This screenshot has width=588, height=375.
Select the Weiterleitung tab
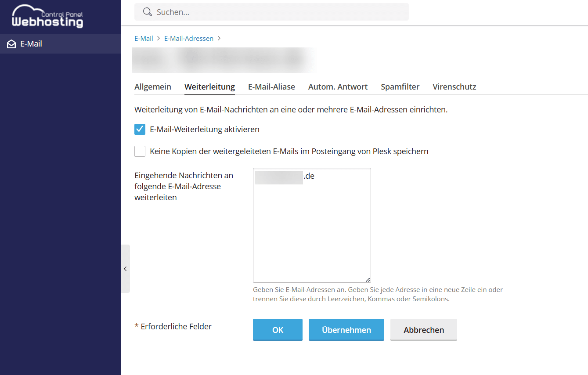coord(209,87)
